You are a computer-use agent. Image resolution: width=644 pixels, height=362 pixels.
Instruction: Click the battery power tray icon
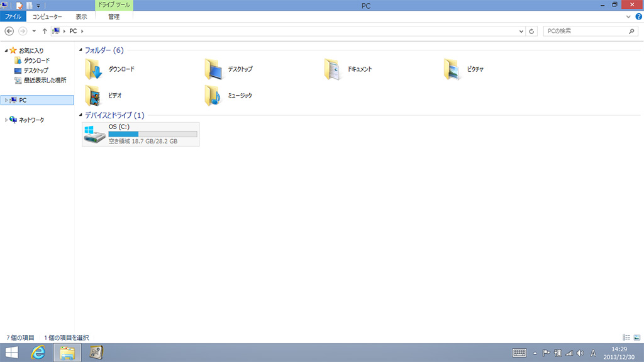[x=558, y=353]
